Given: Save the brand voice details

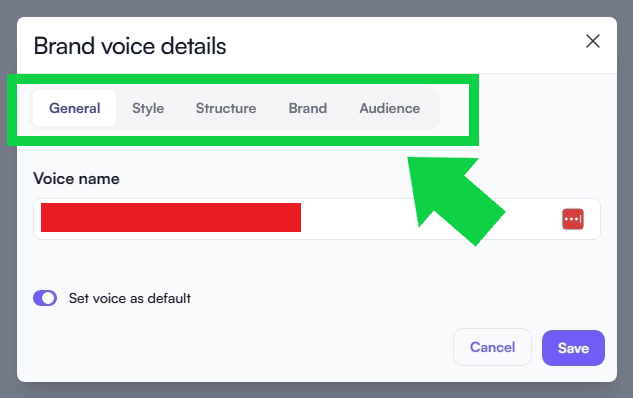Looking at the screenshot, I should pos(573,348).
